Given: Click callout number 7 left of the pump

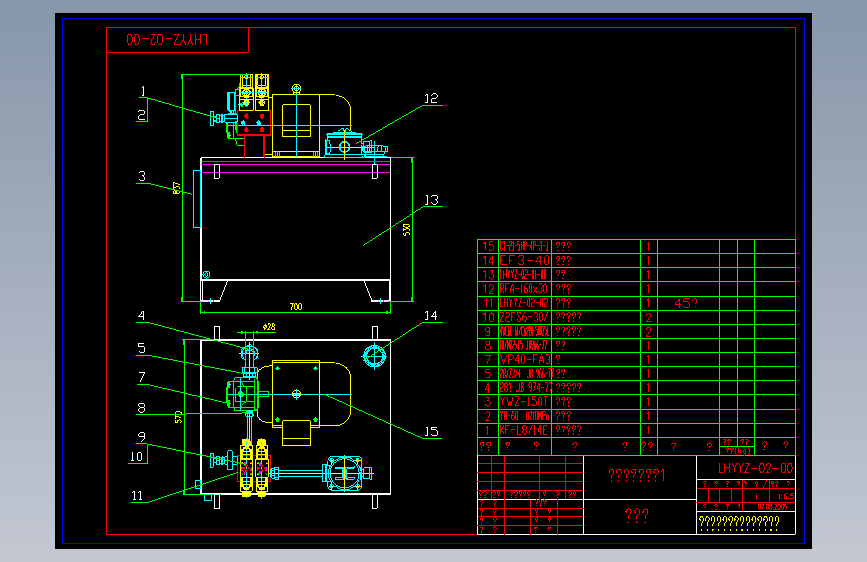Looking at the screenshot, I should click(x=142, y=377).
